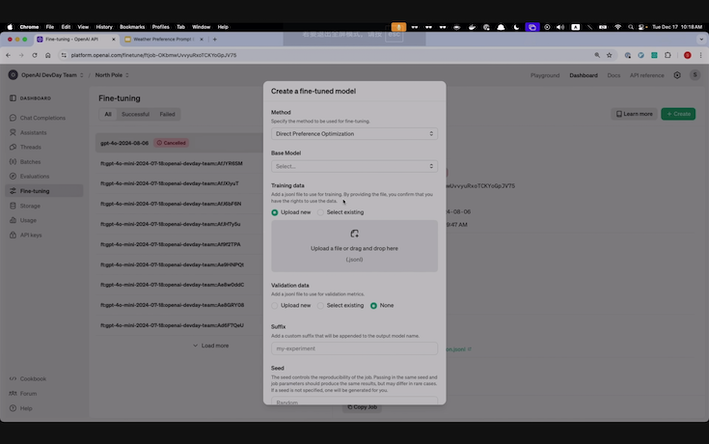The height and width of the screenshot is (444, 709).
Task: Click the training file upload drop zone
Action: (354, 246)
